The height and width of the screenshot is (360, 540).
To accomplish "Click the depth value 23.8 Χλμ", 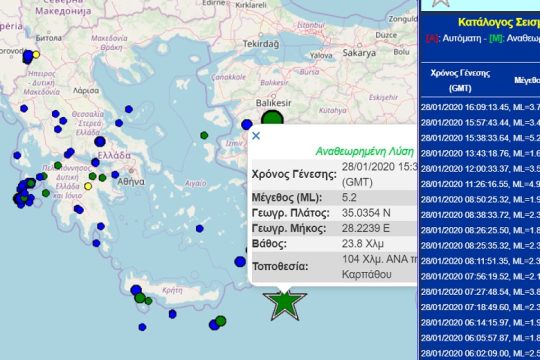I will tap(363, 244).
